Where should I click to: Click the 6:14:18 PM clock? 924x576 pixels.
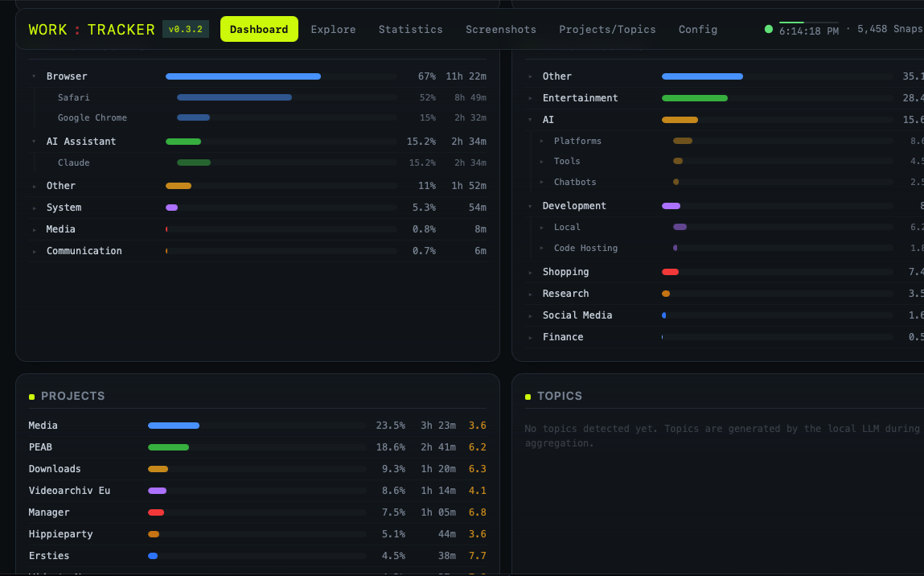[808, 31]
